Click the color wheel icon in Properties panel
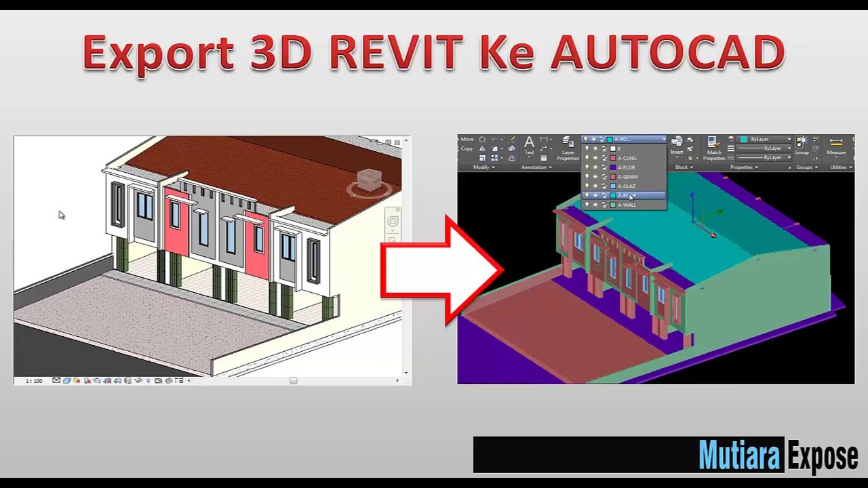The width and height of the screenshot is (868, 488). point(730,139)
